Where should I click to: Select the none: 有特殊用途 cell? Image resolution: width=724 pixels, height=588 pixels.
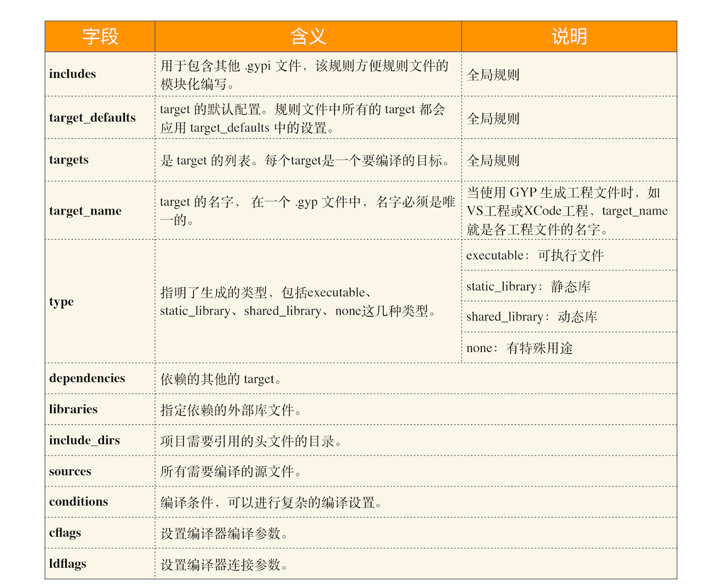pos(519,348)
